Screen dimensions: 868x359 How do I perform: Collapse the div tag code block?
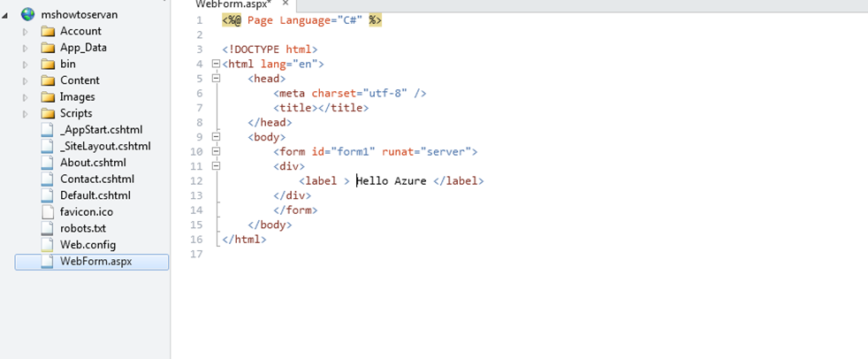point(216,165)
